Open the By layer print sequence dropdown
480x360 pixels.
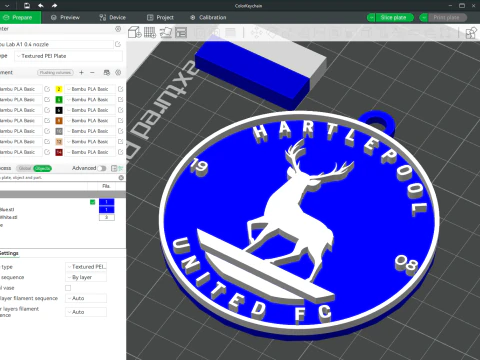86,277
